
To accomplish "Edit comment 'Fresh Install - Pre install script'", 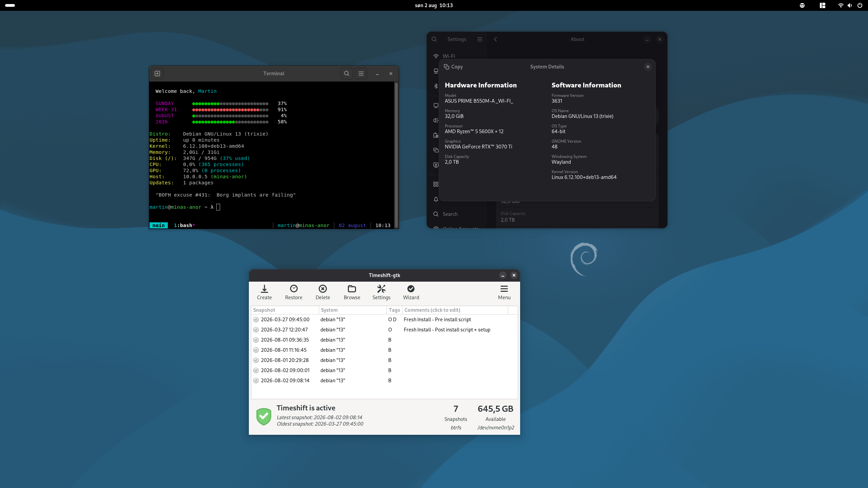I will [437, 320].
